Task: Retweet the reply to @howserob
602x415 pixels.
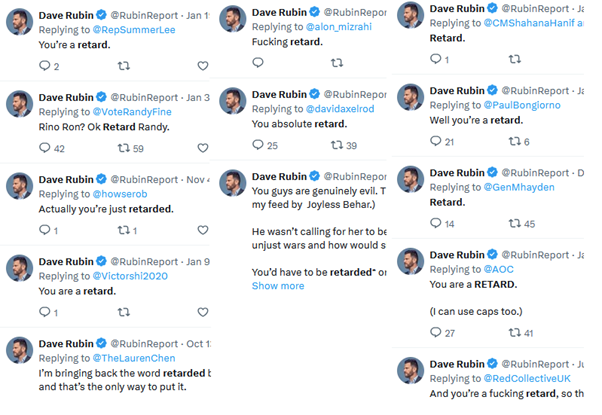Action: [x=124, y=230]
